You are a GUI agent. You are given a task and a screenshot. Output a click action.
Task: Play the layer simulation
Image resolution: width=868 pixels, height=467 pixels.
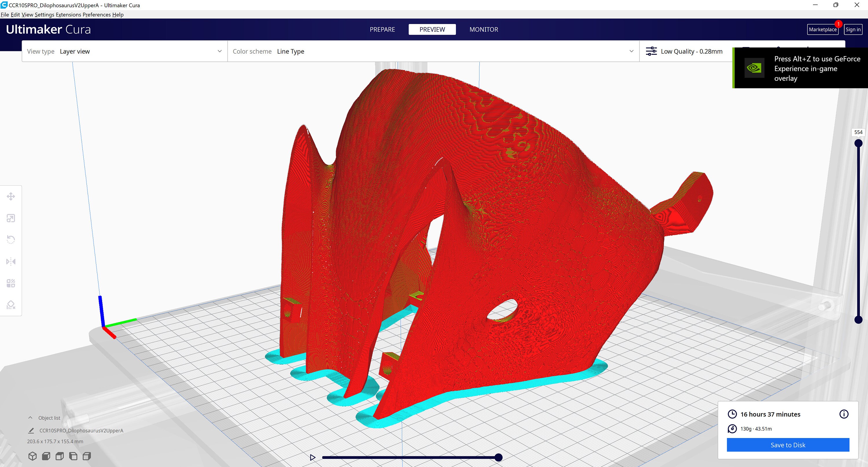coord(312,457)
